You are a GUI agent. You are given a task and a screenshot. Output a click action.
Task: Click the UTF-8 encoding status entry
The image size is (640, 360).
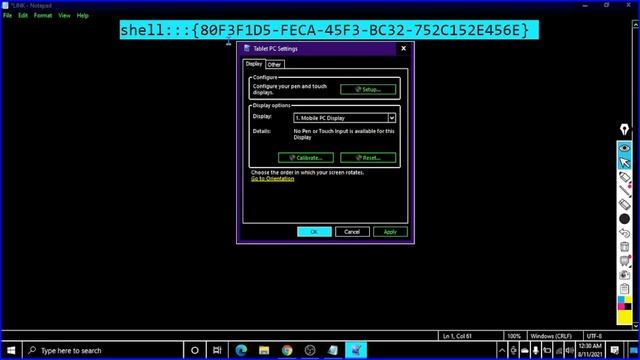tap(594, 336)
